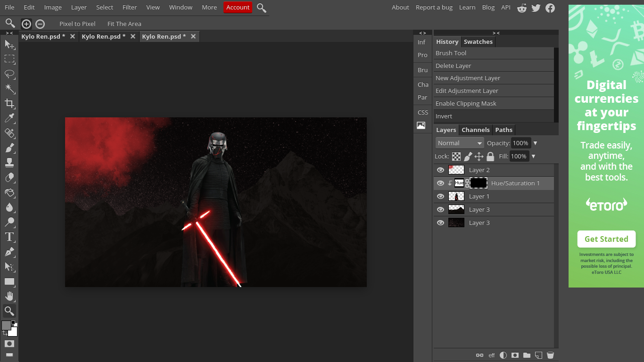
Task: Select the Lasso tool
Action: 9,74
